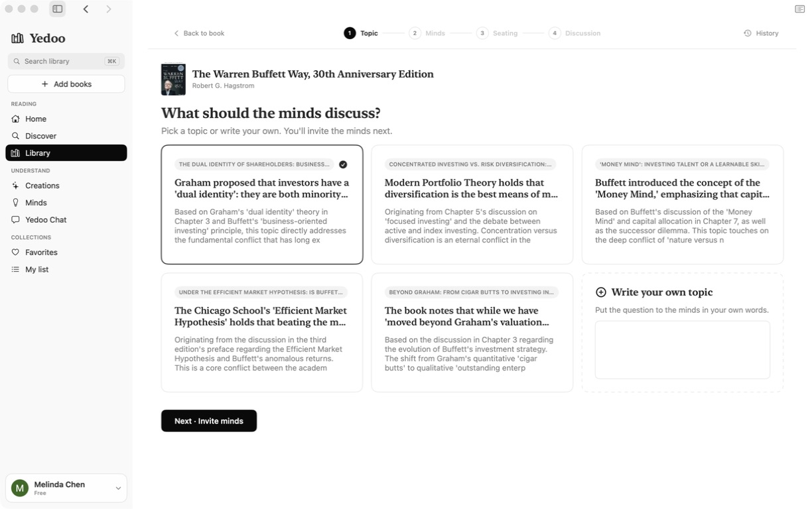812x509 pixels.
Task: Click the History clock icon
Action: tap(748, 33)
